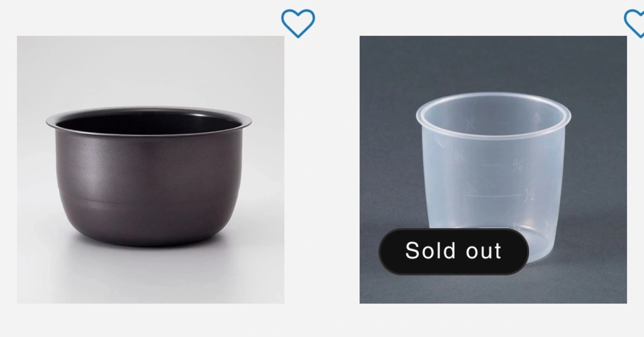Click the Sold out badge

453,251
